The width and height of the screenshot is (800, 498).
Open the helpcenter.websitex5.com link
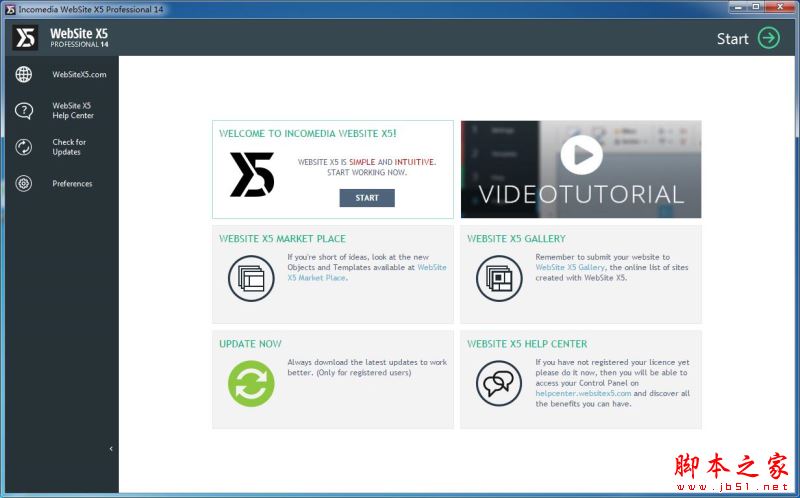click(583, 393)
